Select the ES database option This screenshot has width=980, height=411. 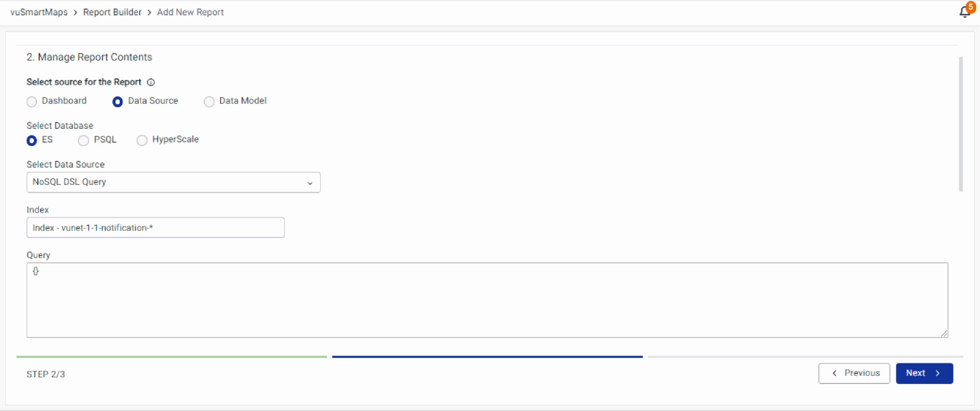pos(32,140)
